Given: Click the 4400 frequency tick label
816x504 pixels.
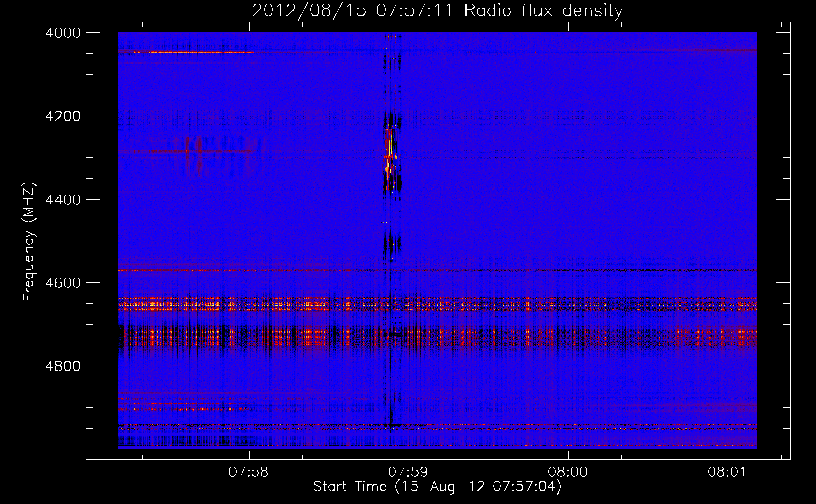Looking at the screenshot, I should coord(63,200).
